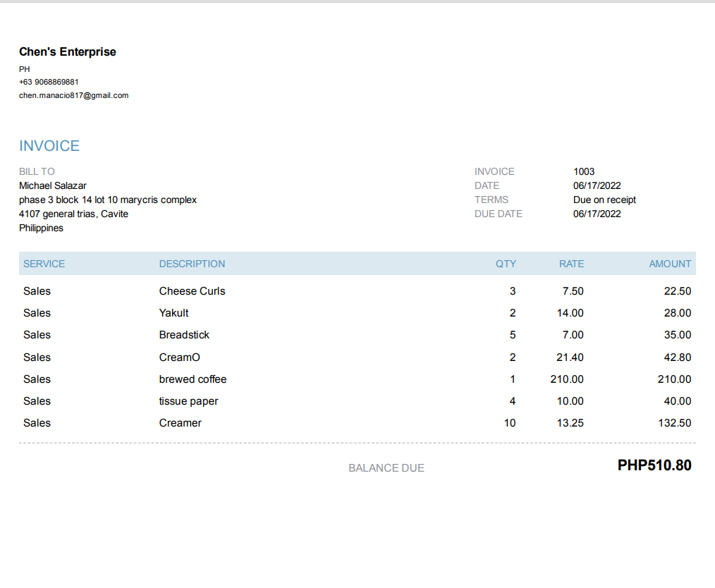Click the Sales service in Cheese Curls row

click(37, 290)
